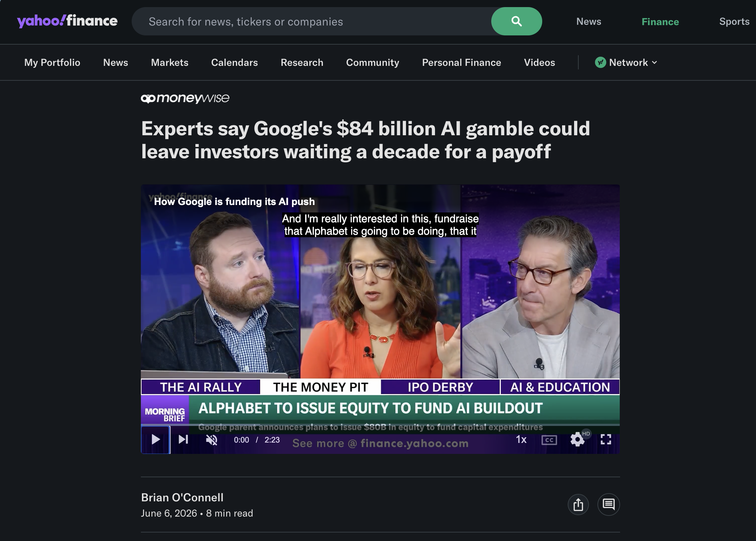Open the article comments icon
The image size is (756, 541).
pos(609,504)
